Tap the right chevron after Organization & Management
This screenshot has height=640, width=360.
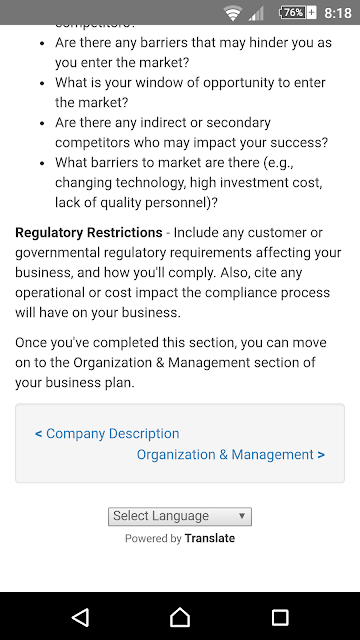pyautogui.click(x=321, y=455)
